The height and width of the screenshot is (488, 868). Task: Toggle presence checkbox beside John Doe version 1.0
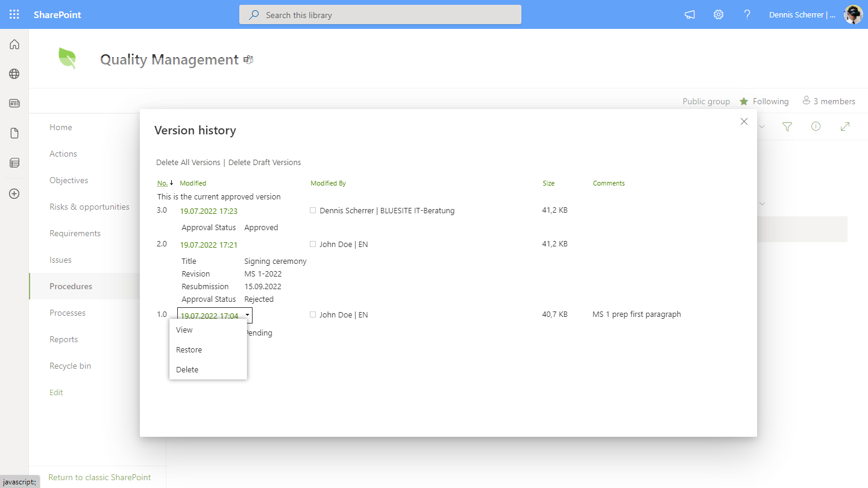point(313,315)
